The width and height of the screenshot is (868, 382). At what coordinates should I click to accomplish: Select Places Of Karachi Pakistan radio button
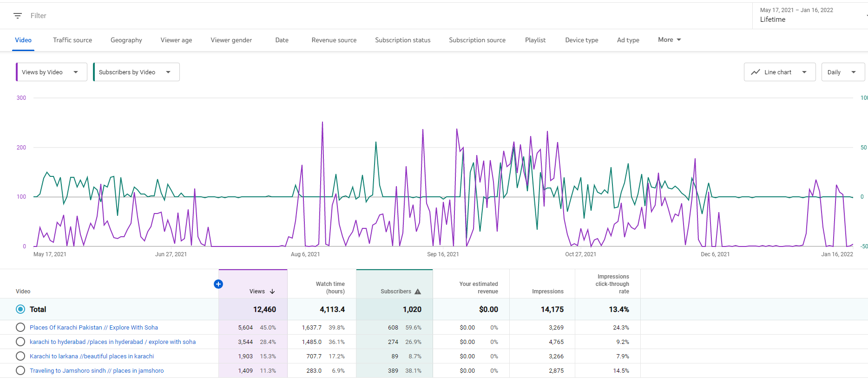tap(20, 327)
